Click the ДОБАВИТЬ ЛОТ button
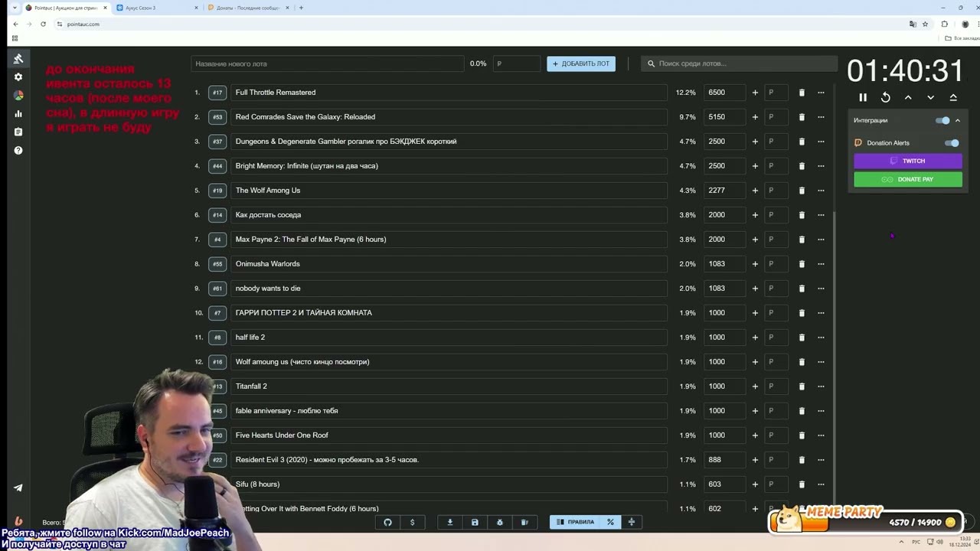This screenshot has width=980, height=551. (x=581, y=64)
